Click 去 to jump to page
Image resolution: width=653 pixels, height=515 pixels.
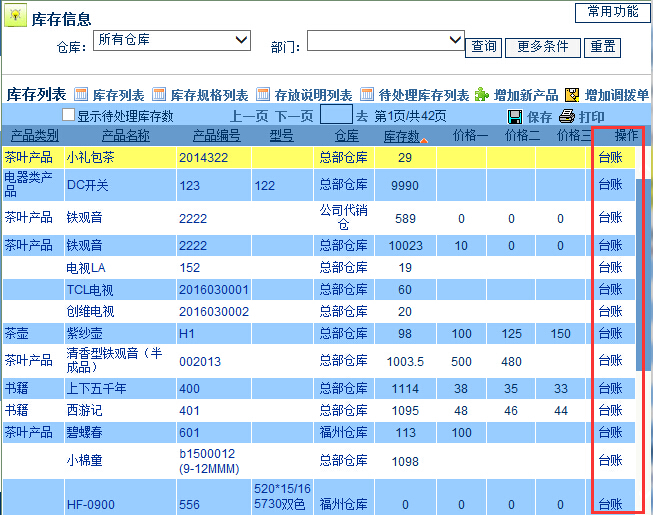coord(361,116)
